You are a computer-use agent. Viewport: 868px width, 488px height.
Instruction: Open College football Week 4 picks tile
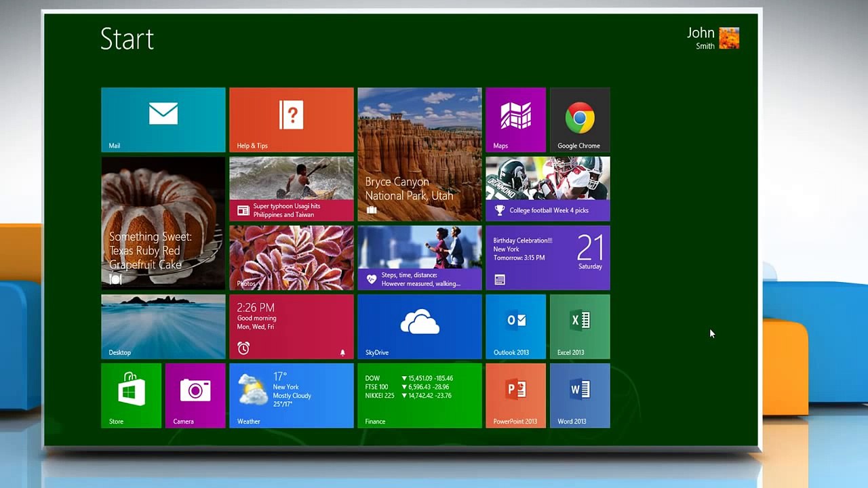547,189
